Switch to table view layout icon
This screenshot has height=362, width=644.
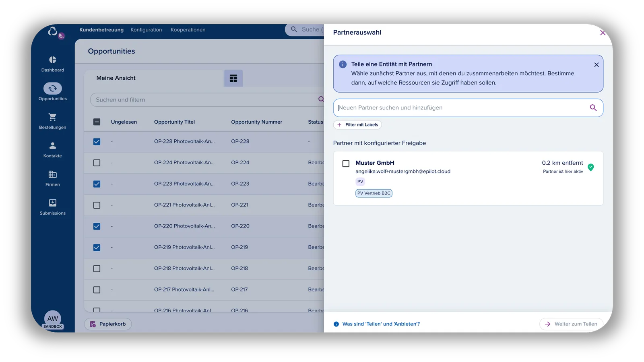(x=233, y=79)
